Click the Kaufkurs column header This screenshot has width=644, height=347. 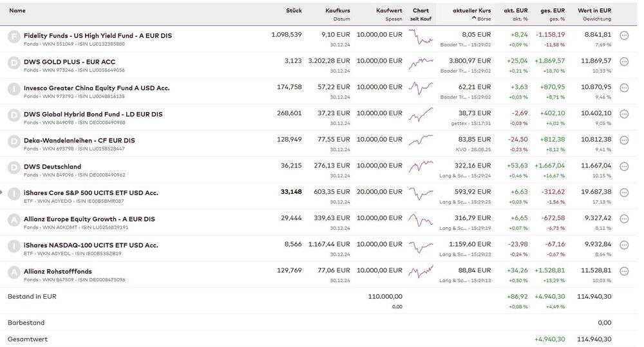[337, 10]
